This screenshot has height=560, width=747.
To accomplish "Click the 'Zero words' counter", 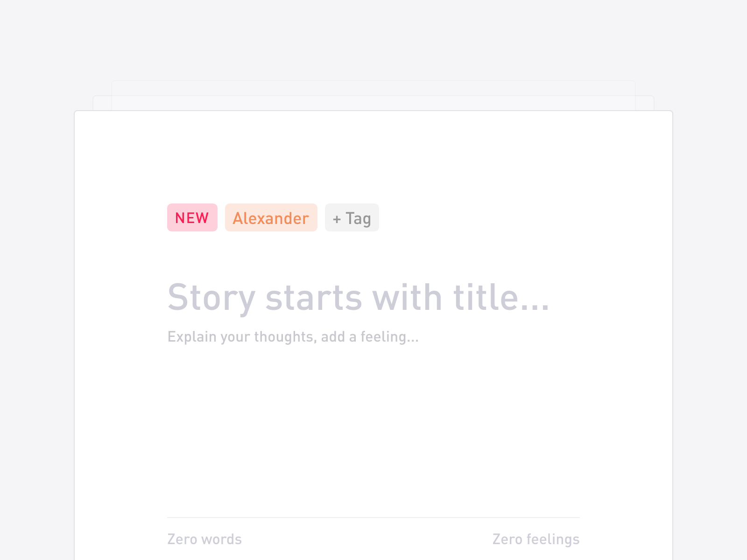I will 204,539.
